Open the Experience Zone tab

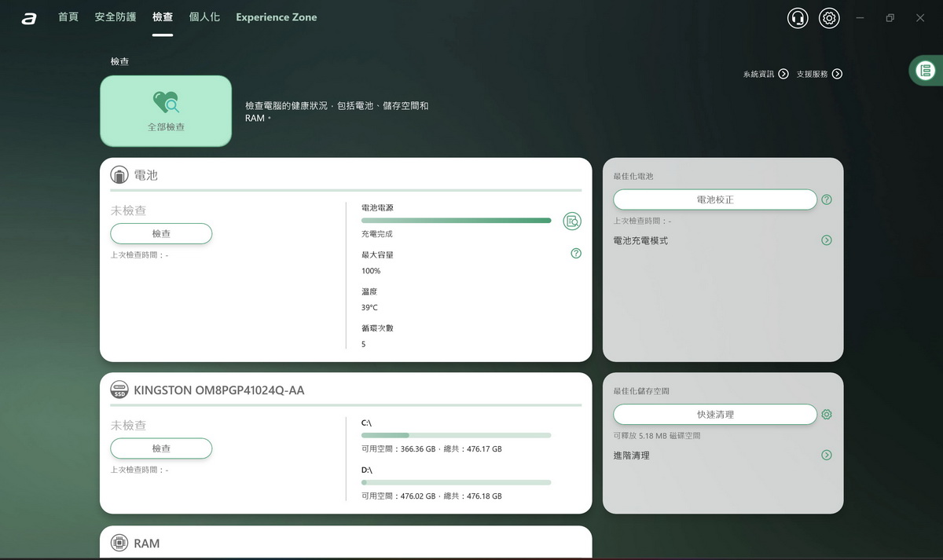(277, 17)
